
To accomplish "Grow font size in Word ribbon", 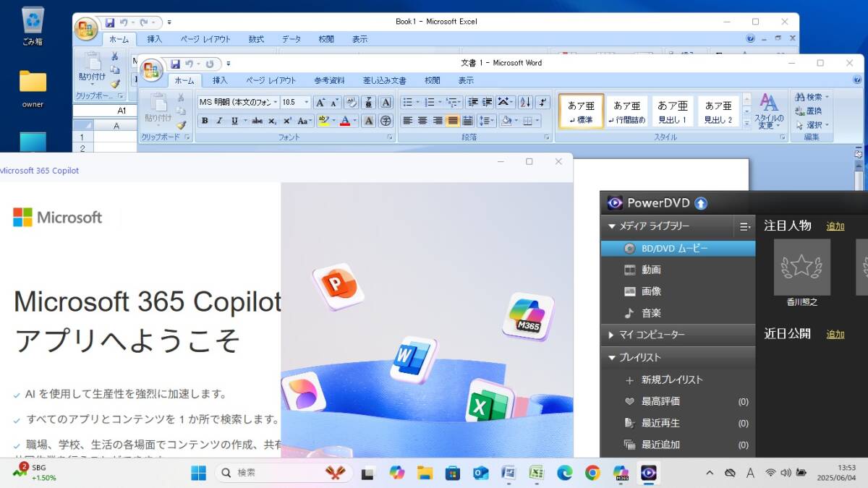I will point(320,103).
